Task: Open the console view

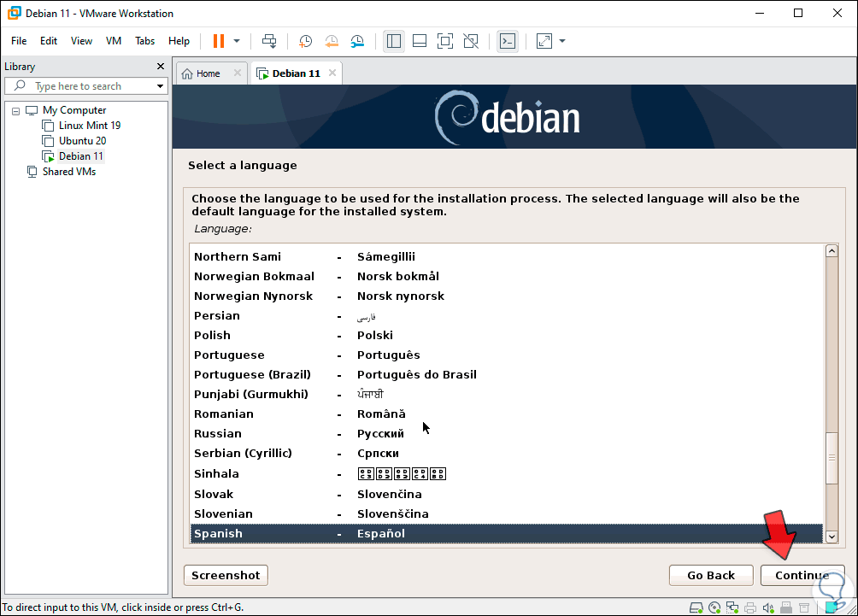Action: (x=508, y=41)
